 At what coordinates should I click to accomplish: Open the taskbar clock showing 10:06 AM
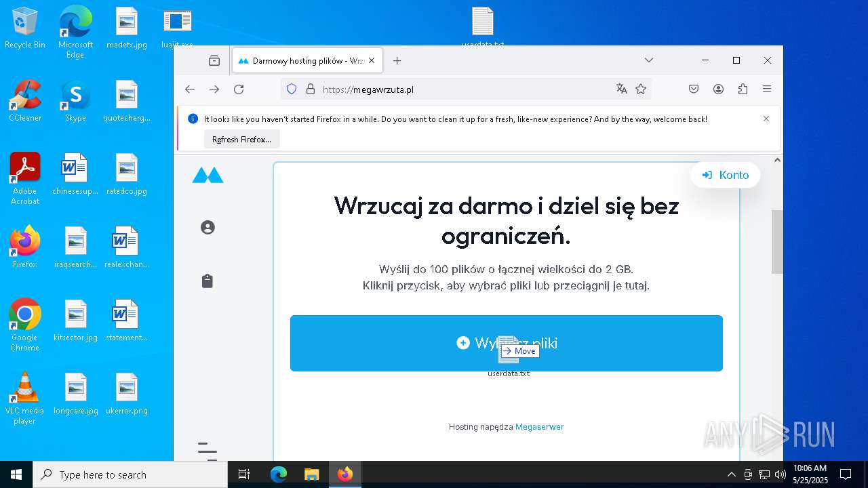click(810, 474)
